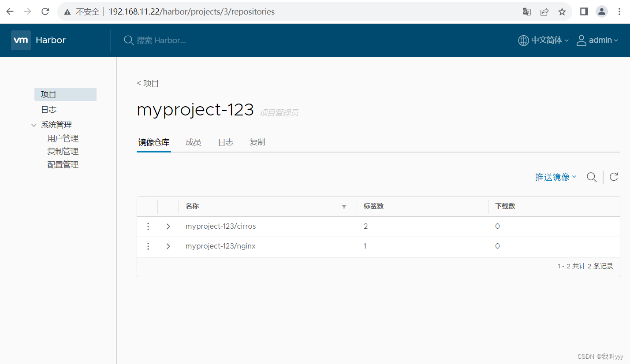Open the 推送镜像 dropdown

coord(555,177)
